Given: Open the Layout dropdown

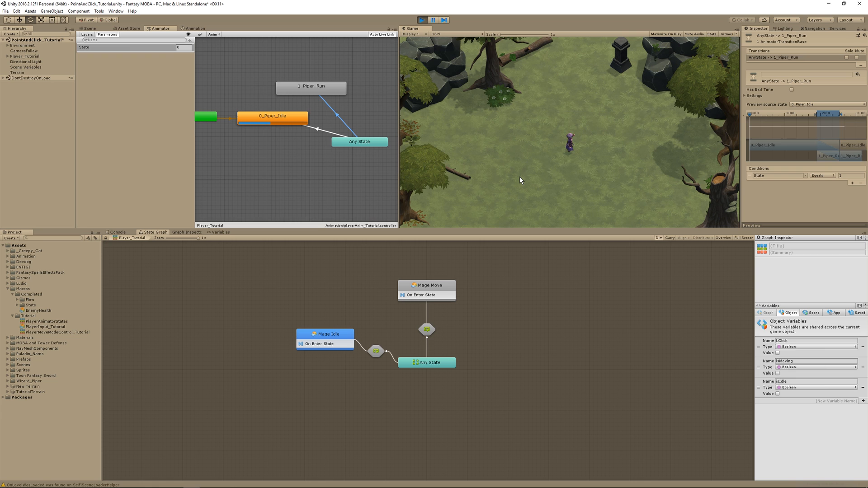Looking at the screenshot, I should pos(850,20).
